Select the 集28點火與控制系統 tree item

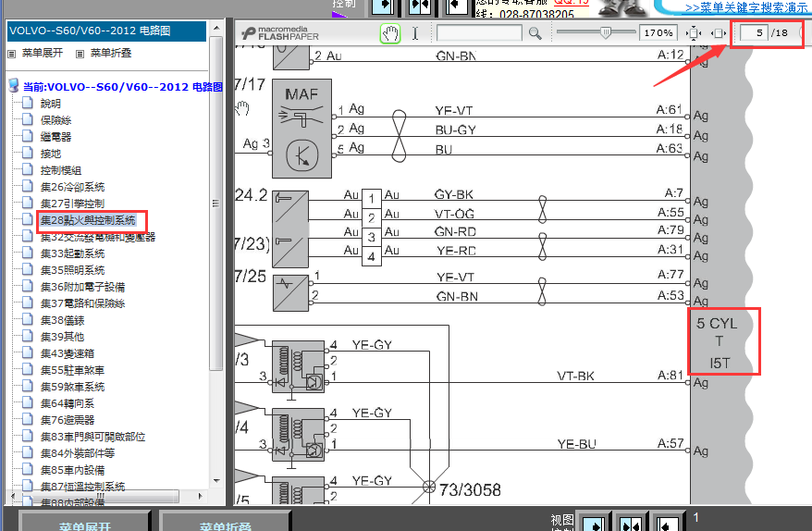pyautogui.click(x=88, y=220)
